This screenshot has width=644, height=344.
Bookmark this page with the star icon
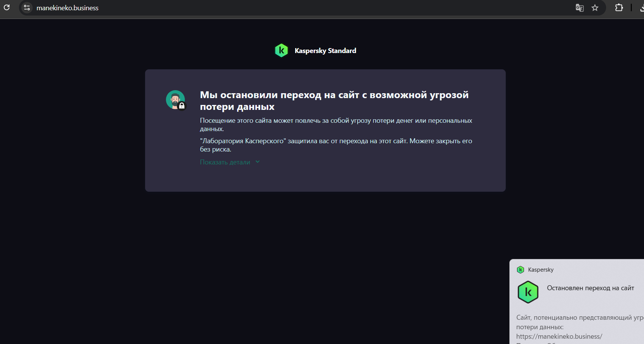pos(595,8)
